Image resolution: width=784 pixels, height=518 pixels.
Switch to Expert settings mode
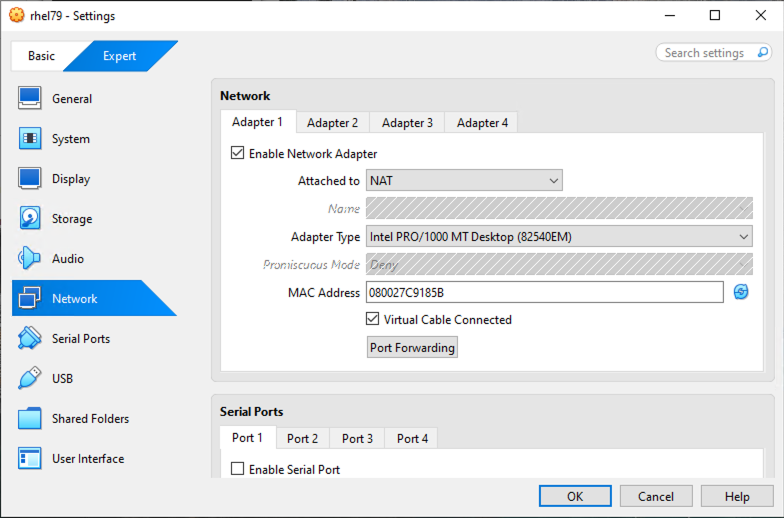point(120,56)
